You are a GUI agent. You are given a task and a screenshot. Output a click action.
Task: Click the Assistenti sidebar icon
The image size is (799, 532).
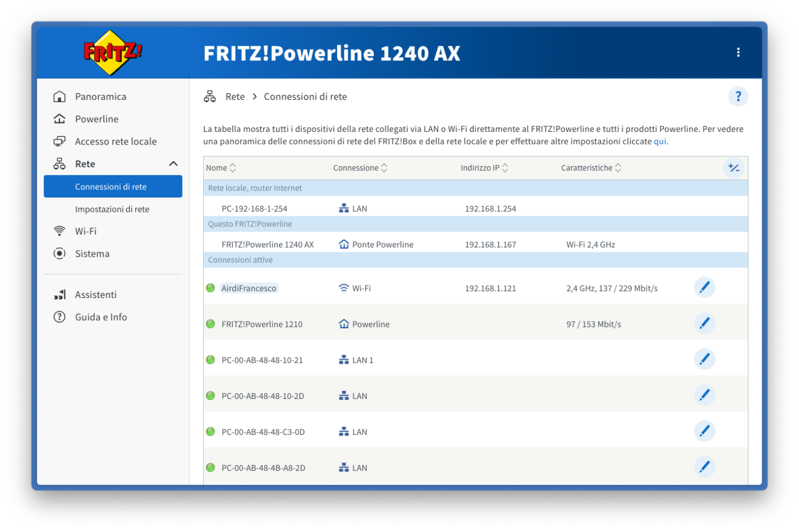(59, 295)
